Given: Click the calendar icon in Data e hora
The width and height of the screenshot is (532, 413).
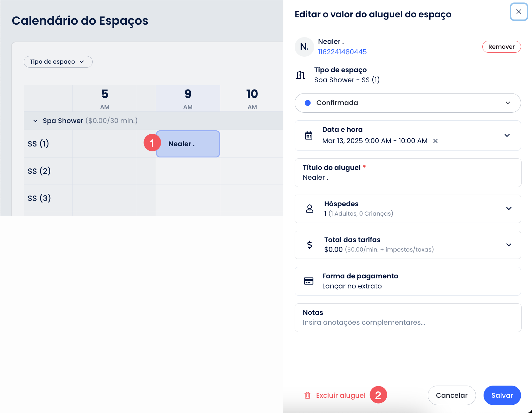Looking at the screenshot, I should [309, 136].
